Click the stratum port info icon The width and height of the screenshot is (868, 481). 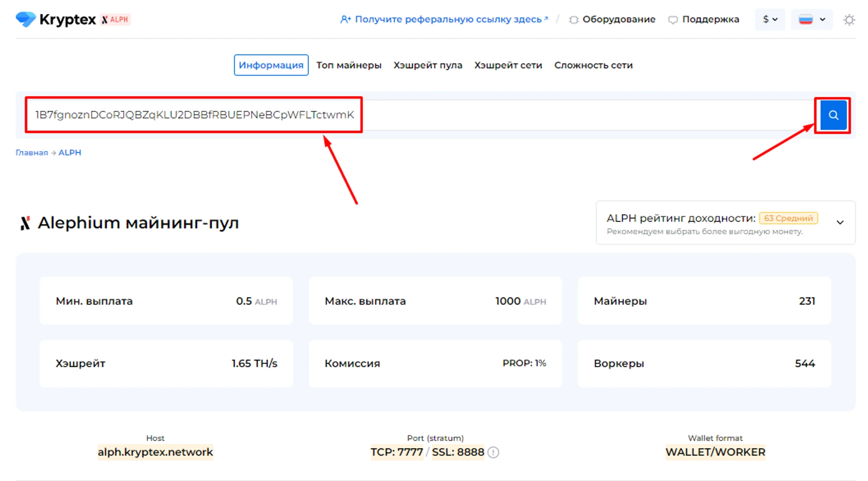click(493, 452)
